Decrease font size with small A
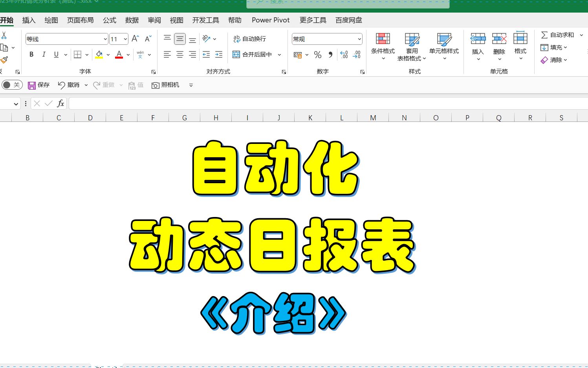This screenshot has height=368, width=588. pos(148,39)
